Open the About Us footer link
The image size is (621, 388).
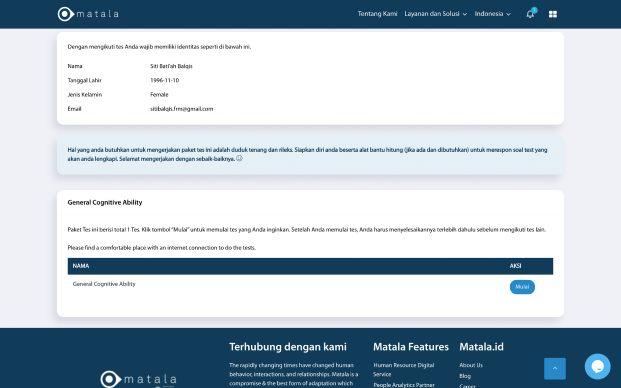(471, 365)
